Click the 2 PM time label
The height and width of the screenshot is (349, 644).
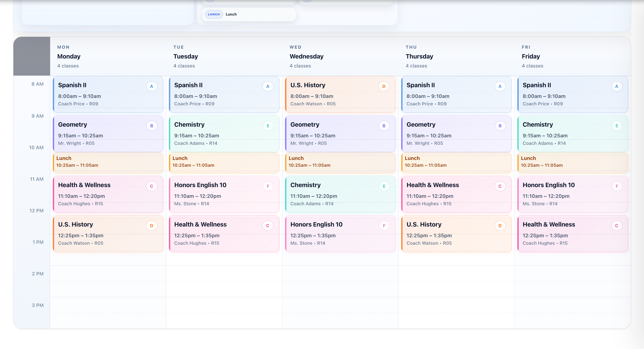(x=37, y=274)
